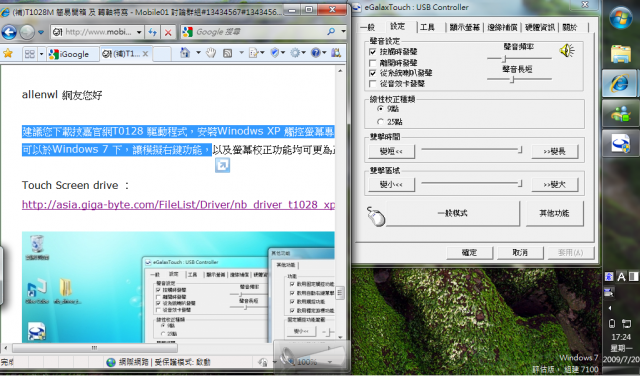Open the 顯示螢幕 tab
The height and width of the screenshot is (376, 640).
click(x=464, y=27)
